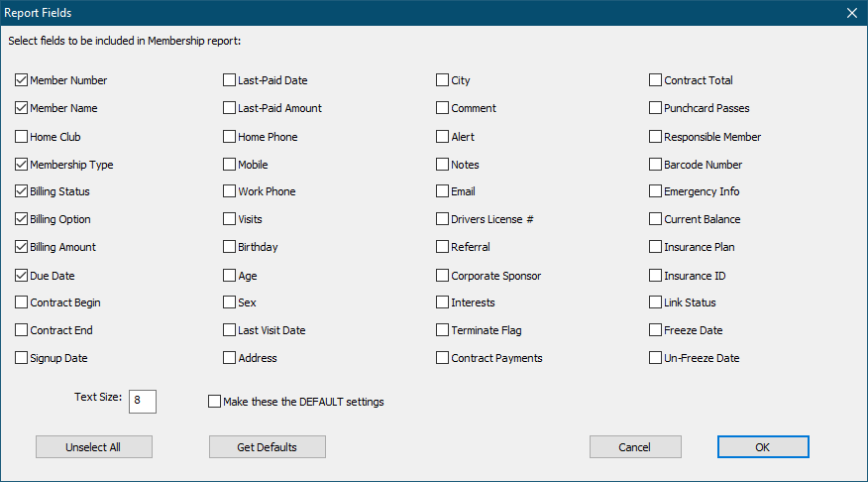Screen dimensions: 868x482
Task: Close the Report Fields window
Action: (851, 13)
